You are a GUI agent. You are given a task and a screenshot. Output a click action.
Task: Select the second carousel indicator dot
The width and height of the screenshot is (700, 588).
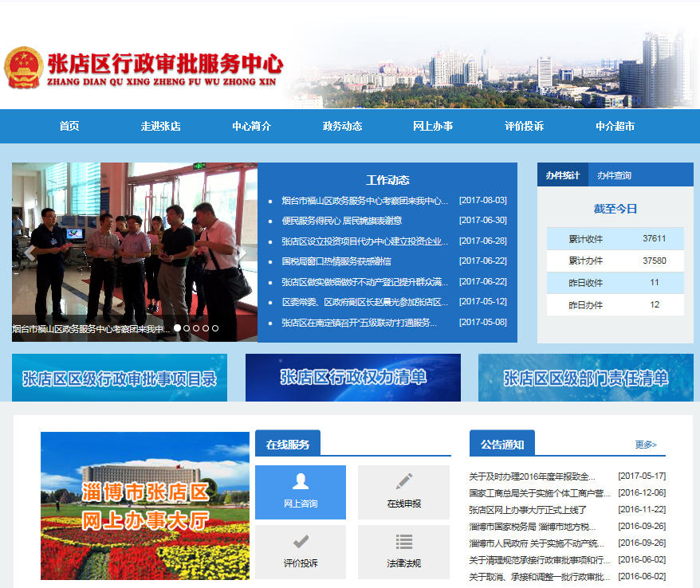click(187, 328)
